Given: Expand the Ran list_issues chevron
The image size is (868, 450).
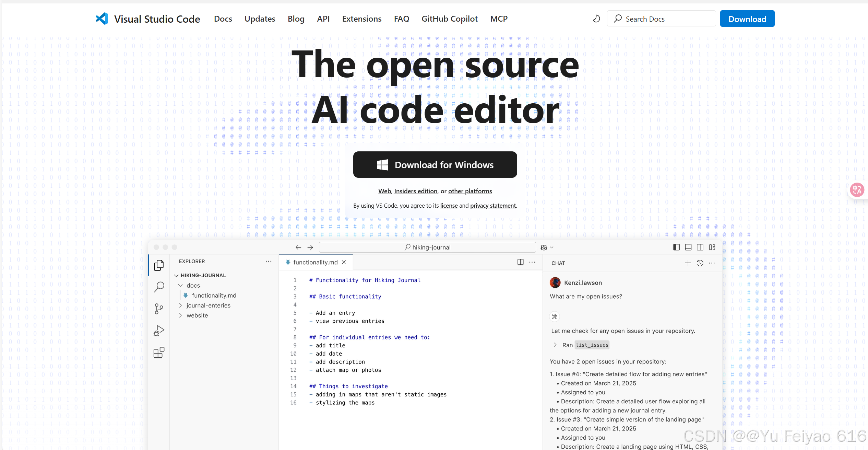Looking at the screenshot, I should (x=555, y=345).
